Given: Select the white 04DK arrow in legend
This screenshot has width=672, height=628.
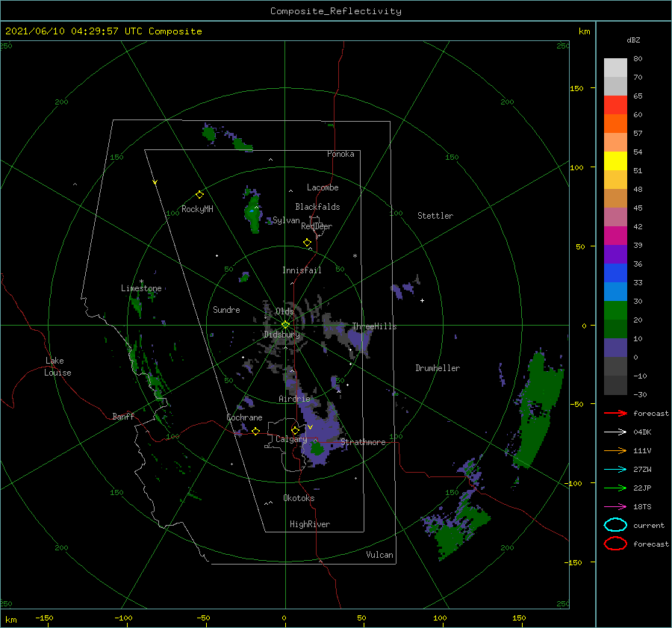Looking at the screenshot, I should (615, 432).
